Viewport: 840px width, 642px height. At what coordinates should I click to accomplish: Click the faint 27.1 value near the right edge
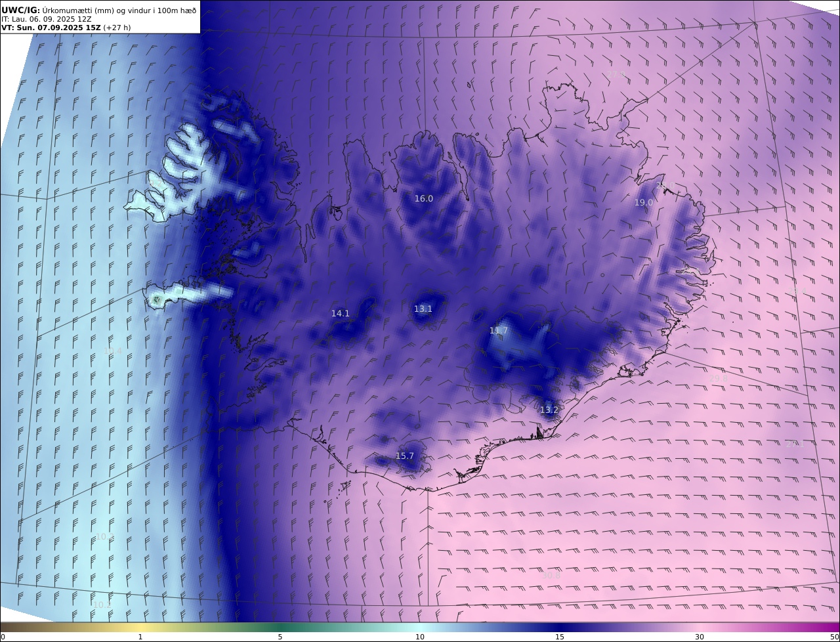(795, 444)
